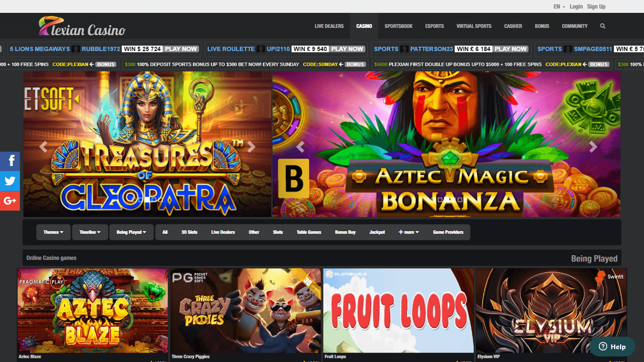Select the 3D Slots category

[189, 232]
